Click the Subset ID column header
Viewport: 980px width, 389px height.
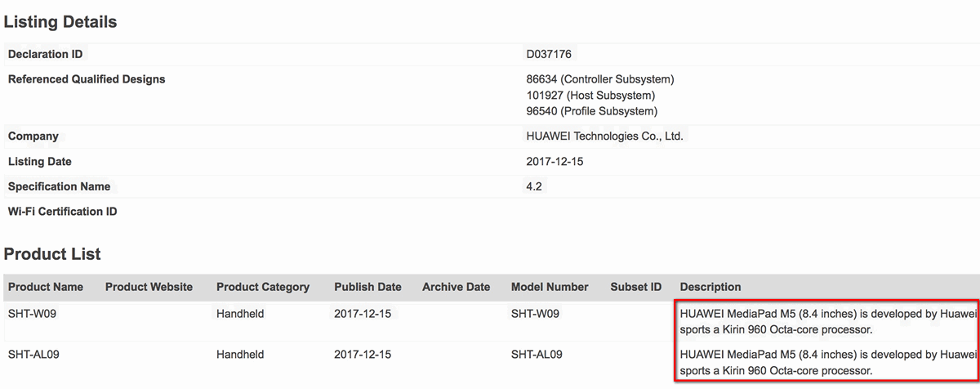click(636, 287)
